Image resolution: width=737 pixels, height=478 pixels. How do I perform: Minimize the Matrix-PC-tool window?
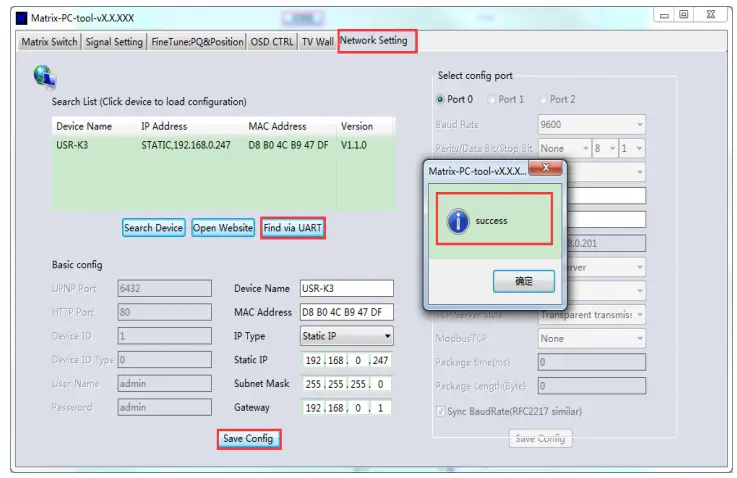664,15
